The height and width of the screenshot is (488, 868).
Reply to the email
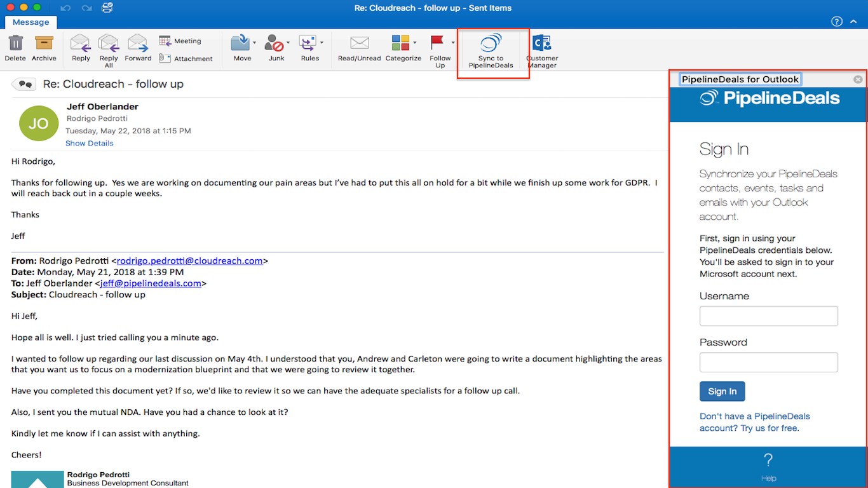(x=81, y=48)
